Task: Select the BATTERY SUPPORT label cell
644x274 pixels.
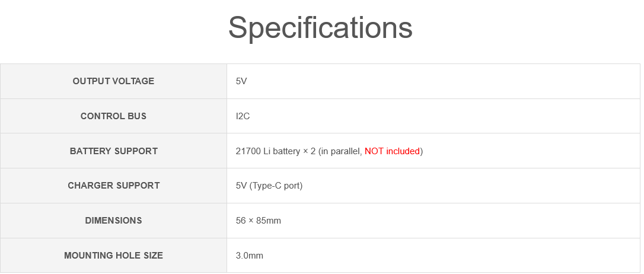Action: (113, 151)
